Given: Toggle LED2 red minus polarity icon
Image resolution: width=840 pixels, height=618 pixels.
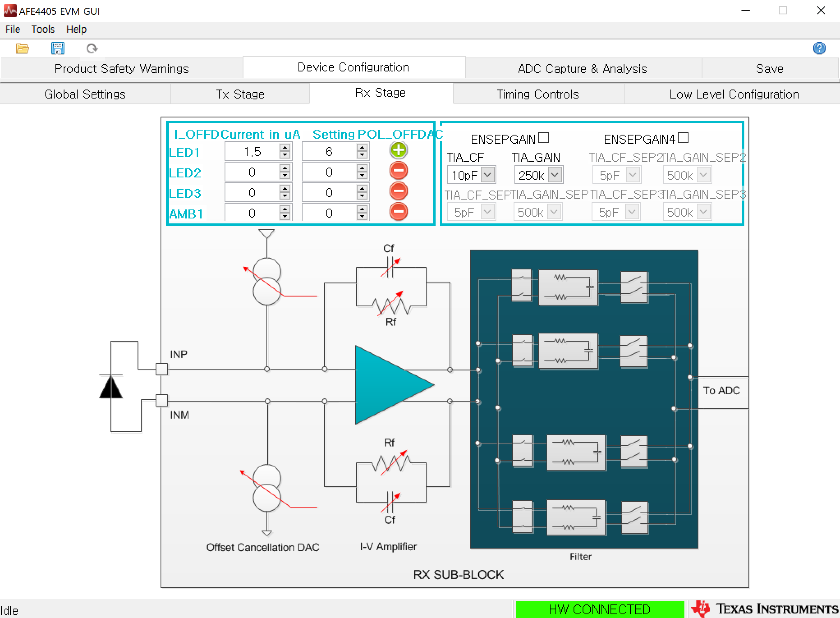Looking at the screenshot, I should pos(398,171).
